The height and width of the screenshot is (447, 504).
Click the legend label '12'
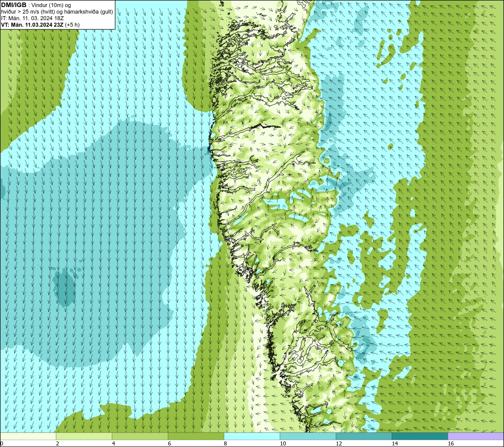[339, 443]
